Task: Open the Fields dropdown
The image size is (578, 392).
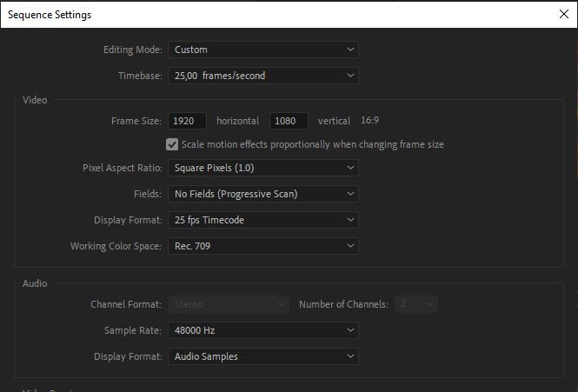Action: [263, 194]
